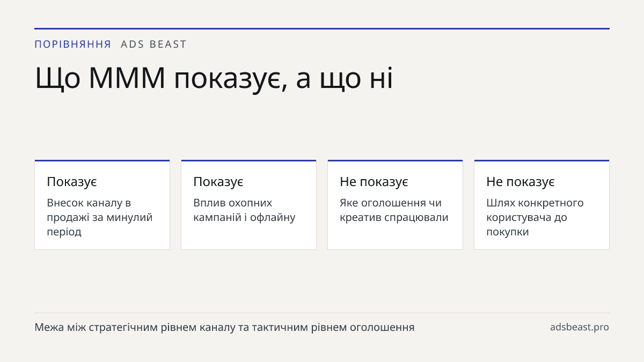
Task: Click the ПОРІВНЯННЯ category label
Action: pyautogui.click(x=72, y=45)
